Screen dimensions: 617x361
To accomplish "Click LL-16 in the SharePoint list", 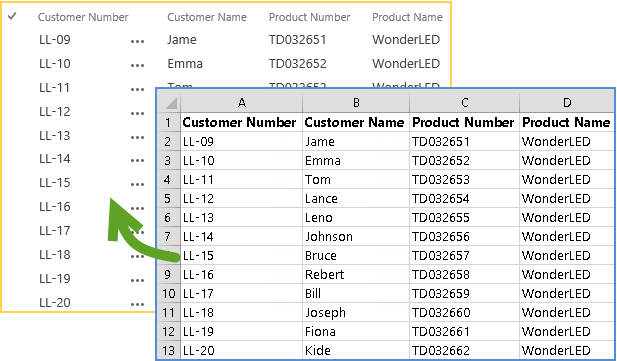I will click(x=55, y=206).
